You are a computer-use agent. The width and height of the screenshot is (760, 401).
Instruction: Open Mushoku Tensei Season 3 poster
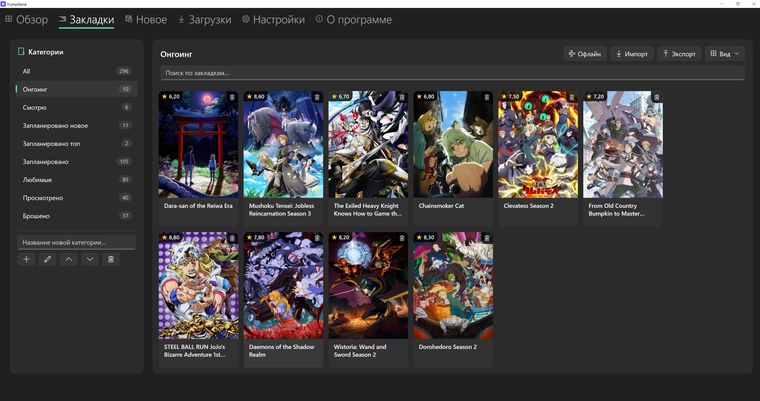[283, 144]
